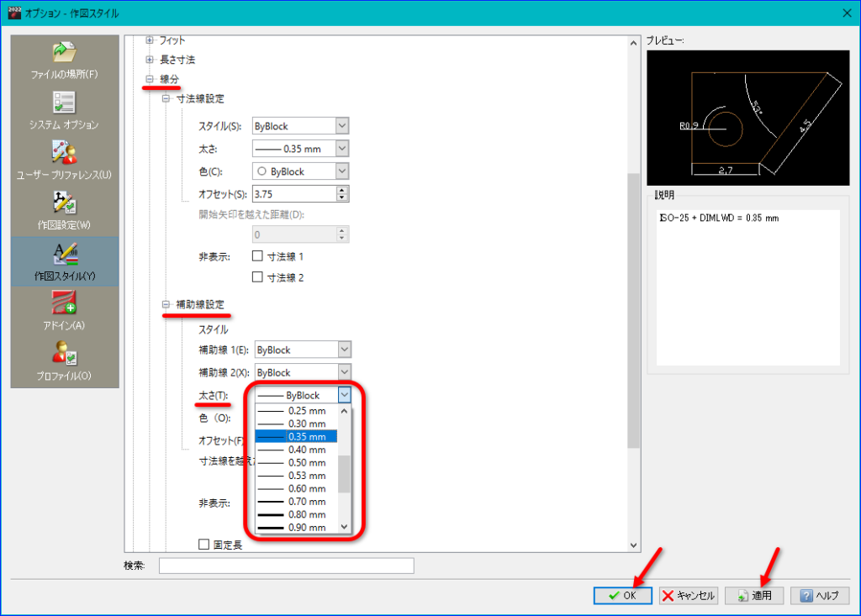Select the システム オプション icon

coord(64,103)
